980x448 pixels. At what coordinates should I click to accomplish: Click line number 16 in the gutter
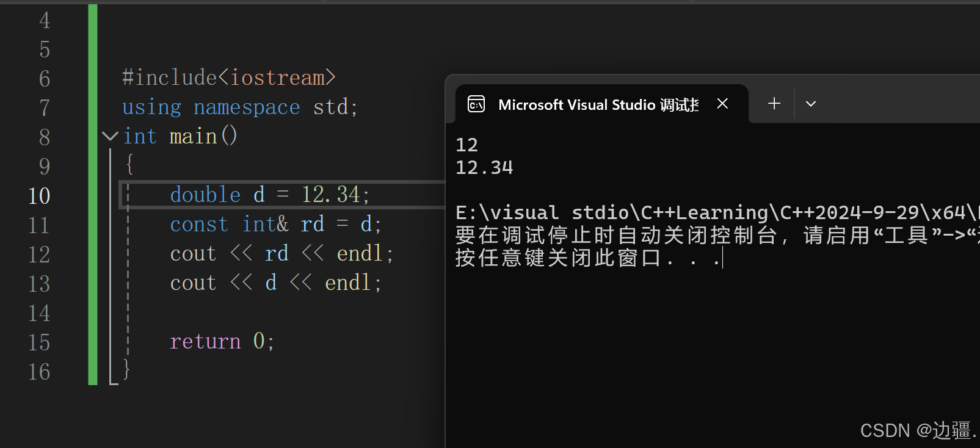point(40,372)
